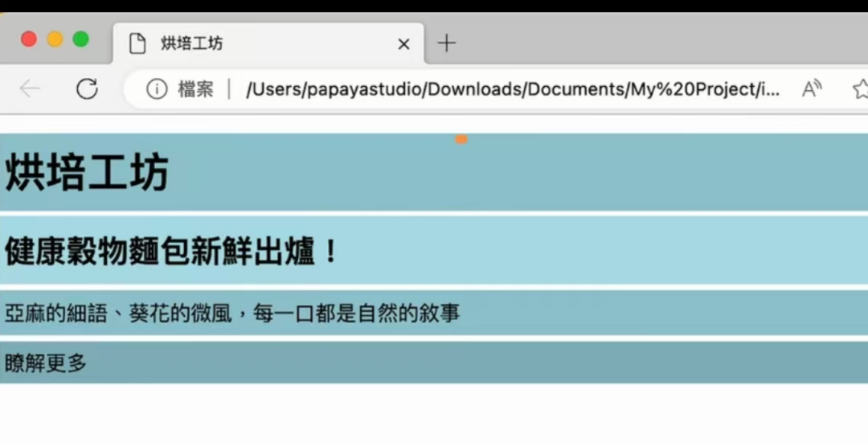The height and width of the screenshot is (443, 868).
Task: Maximize window with the green button
Action: tap(80, 39)
